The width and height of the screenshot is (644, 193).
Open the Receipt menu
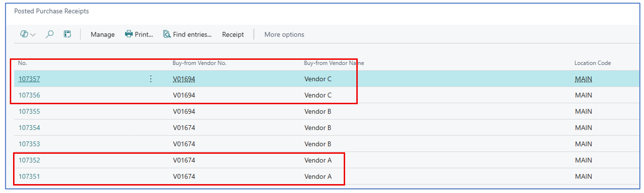pyautogui.click(x=233, y=35)
